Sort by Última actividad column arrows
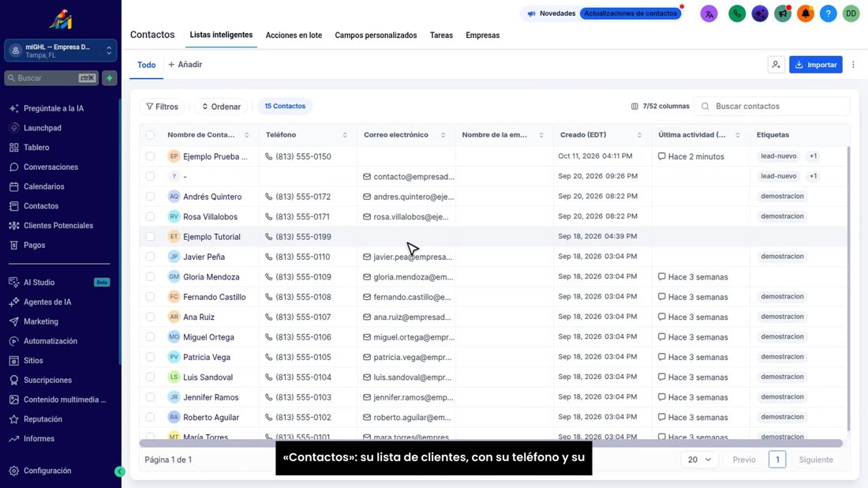 tap(737, 135)
